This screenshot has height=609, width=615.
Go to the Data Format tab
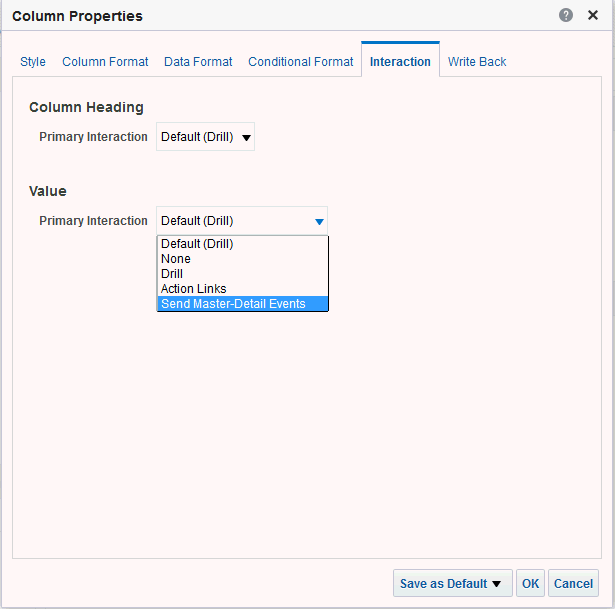coord(198,62)
